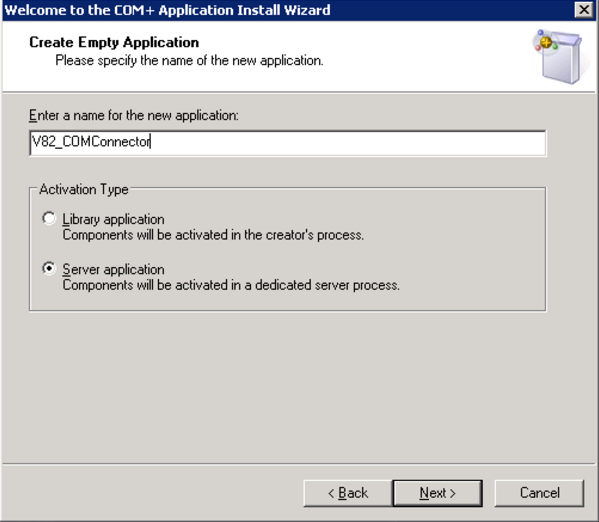This screenshot has height=522, width=599.
Task: Click the creator's process description text
Action: 213,235
